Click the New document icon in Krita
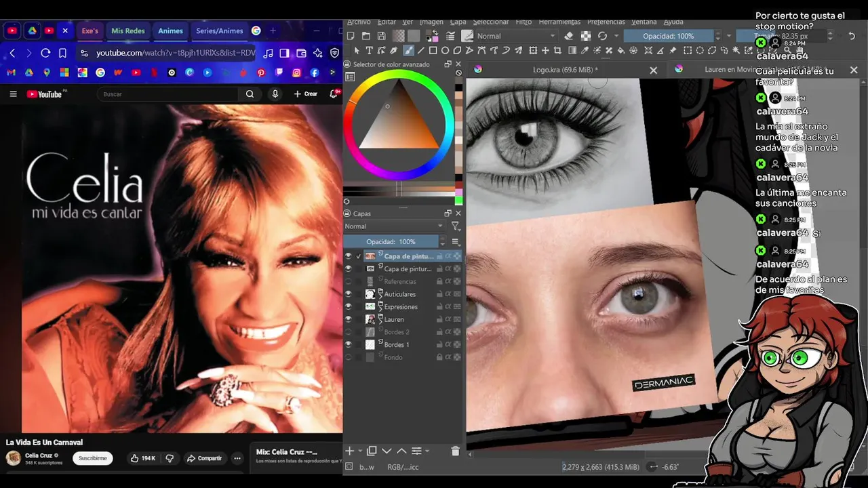 click(351, 36)
